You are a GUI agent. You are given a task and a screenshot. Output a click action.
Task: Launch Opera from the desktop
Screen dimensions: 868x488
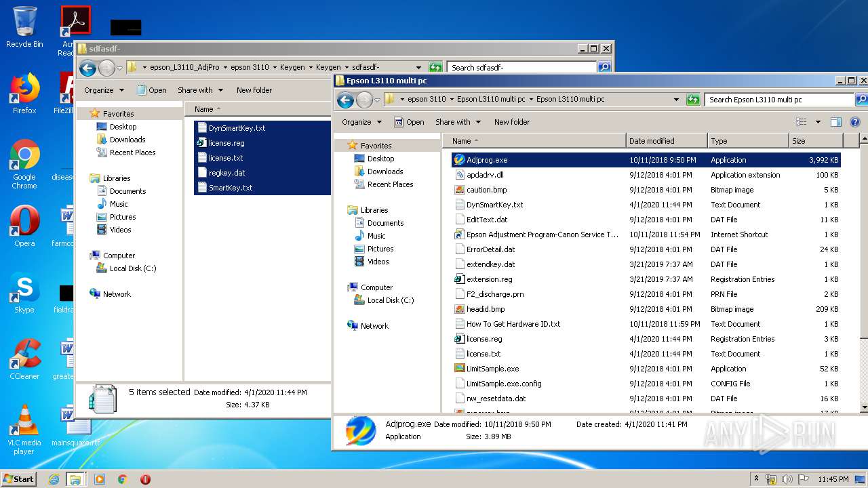click(24, 226)
